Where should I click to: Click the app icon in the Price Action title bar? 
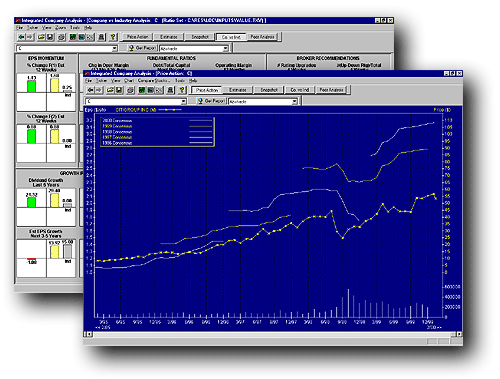pyautogui.click(x=87, y=73)
